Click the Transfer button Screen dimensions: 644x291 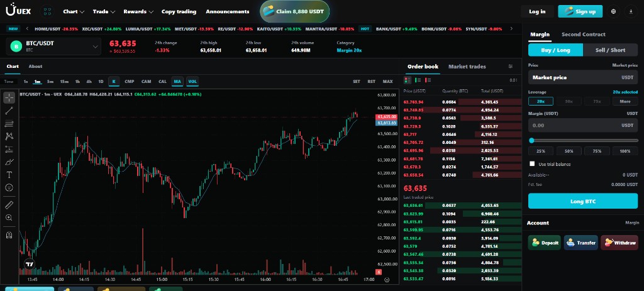[x=580, y=243]
